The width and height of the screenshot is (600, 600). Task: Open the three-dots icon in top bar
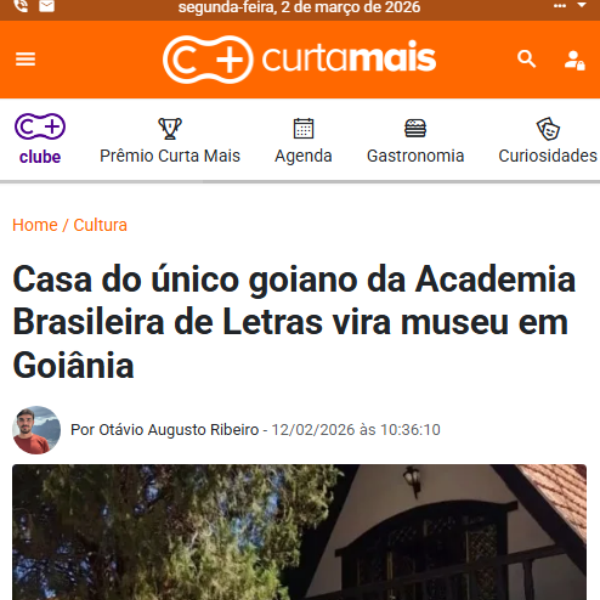click(x=559, y=6)
